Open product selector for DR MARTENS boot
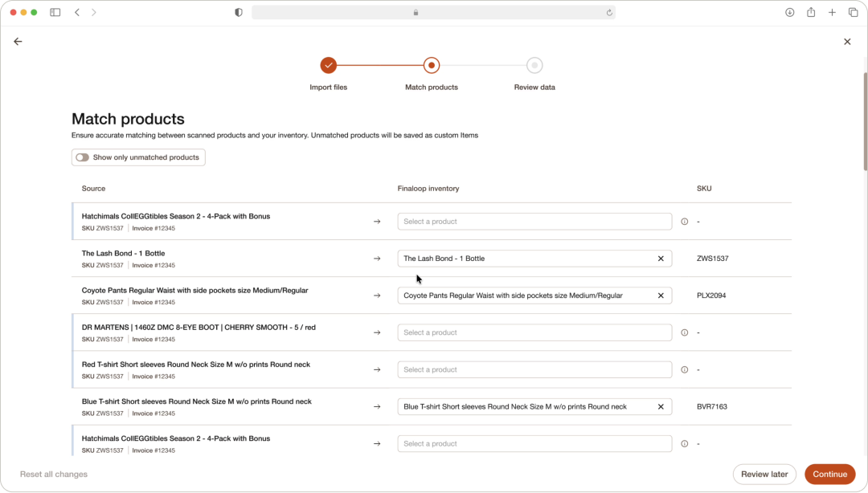Screen dimensions: 868x493 point(534,332)
